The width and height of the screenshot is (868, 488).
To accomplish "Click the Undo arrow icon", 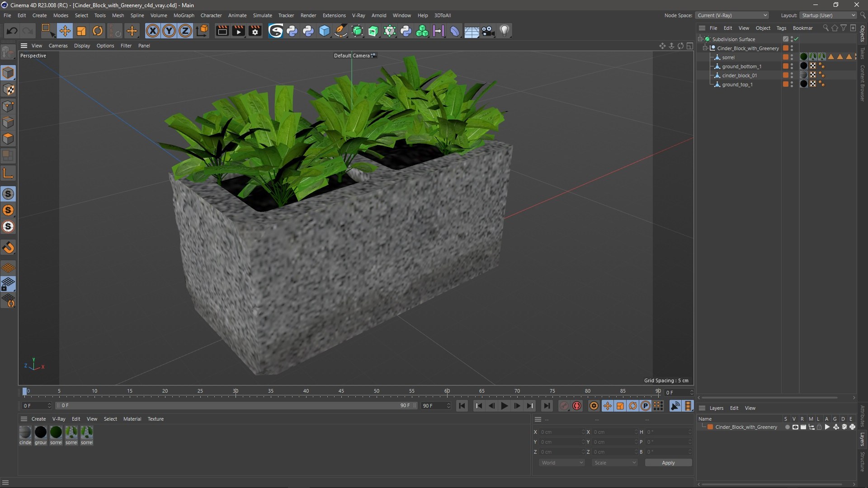I will tap(12, 31).
